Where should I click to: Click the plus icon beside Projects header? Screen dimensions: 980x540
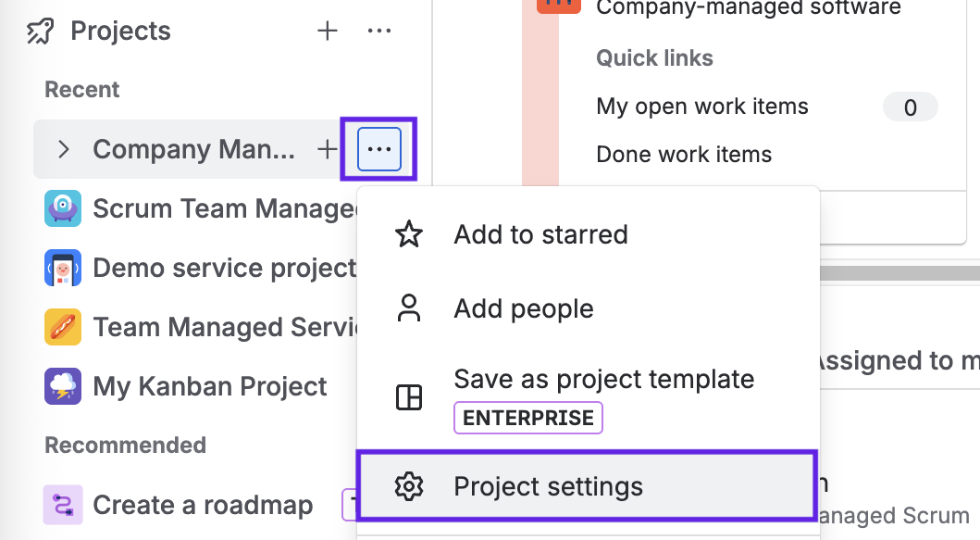328,31
